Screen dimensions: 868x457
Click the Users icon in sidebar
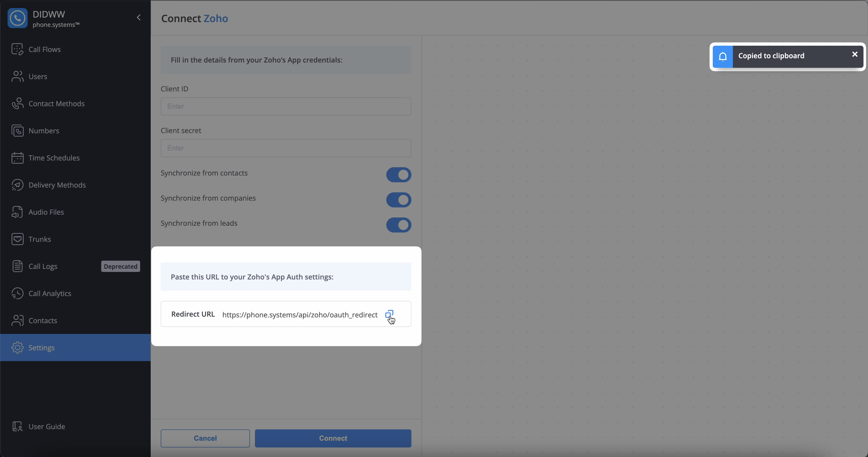tap(18, 76)
